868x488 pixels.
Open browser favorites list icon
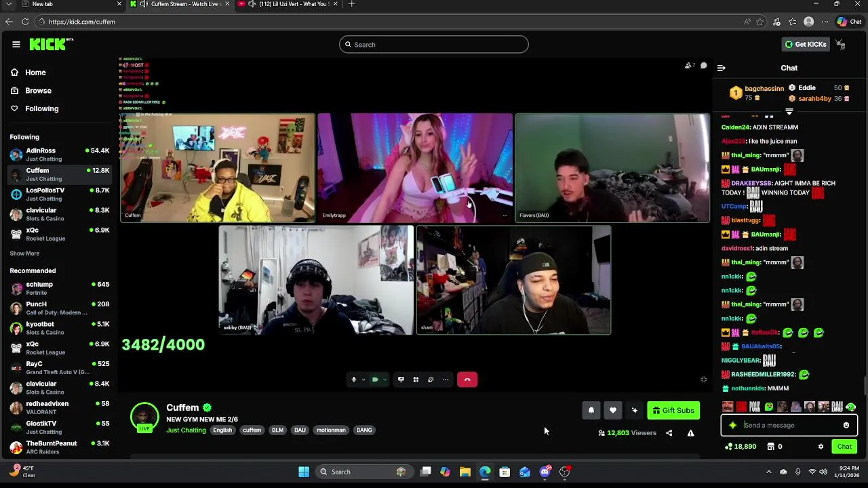point(792,22)
